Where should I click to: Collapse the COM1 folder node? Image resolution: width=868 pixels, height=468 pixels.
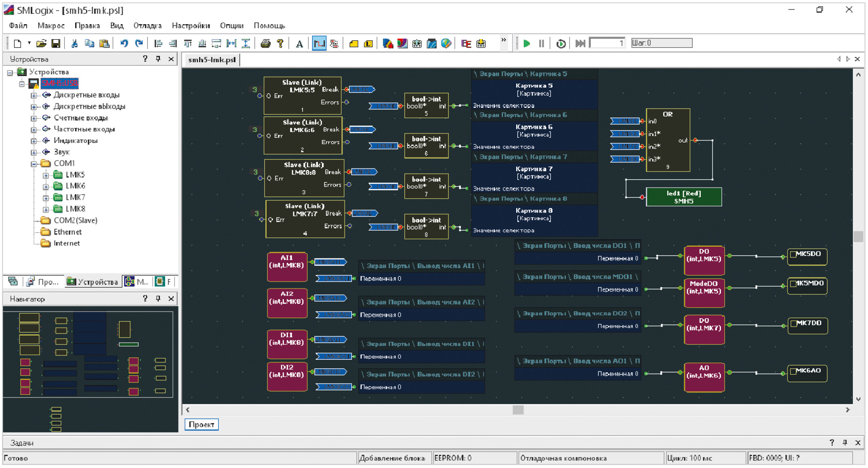(x=34, y=164)
